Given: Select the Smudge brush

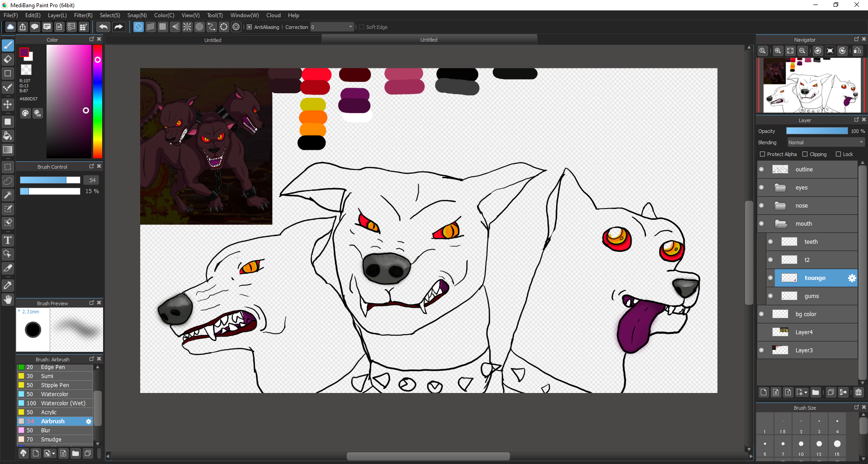Looking at the screenshot, I should click(x=55, y=440).
